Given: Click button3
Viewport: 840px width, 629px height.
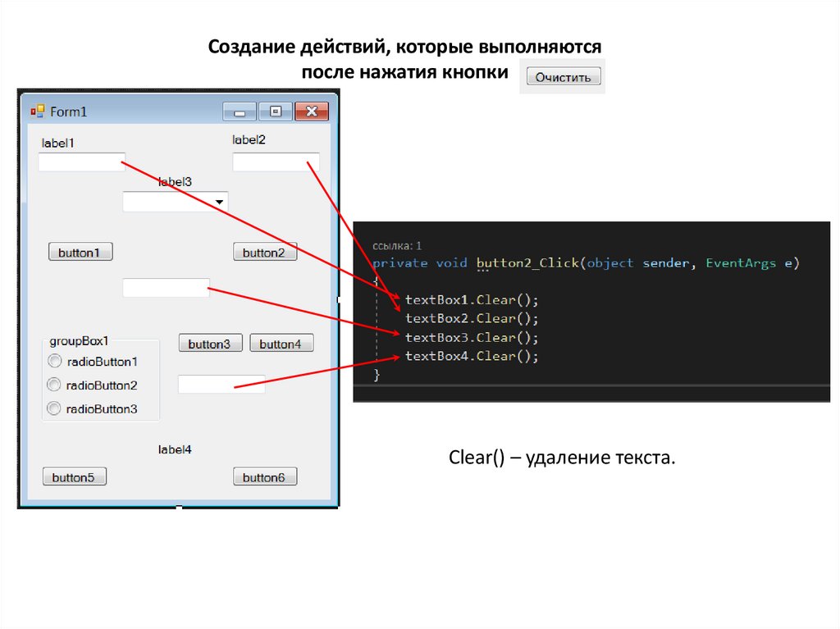Looking at the screenshot, I should 211,344.
